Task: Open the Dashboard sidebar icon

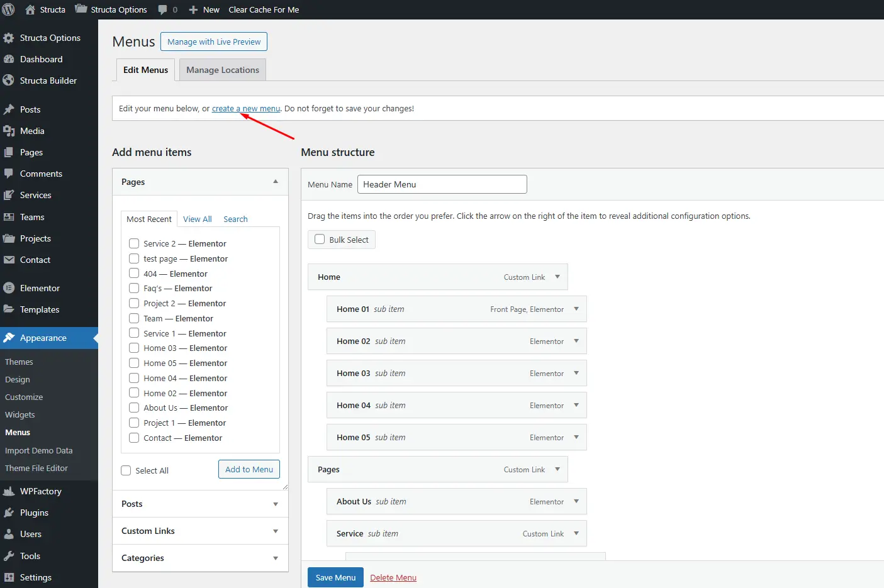Action: click(9, 59)
